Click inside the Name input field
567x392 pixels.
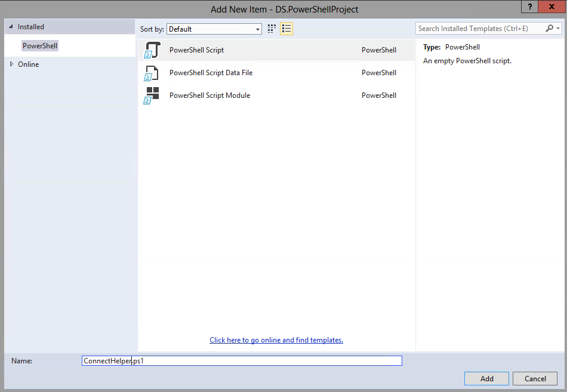[239, 360]
